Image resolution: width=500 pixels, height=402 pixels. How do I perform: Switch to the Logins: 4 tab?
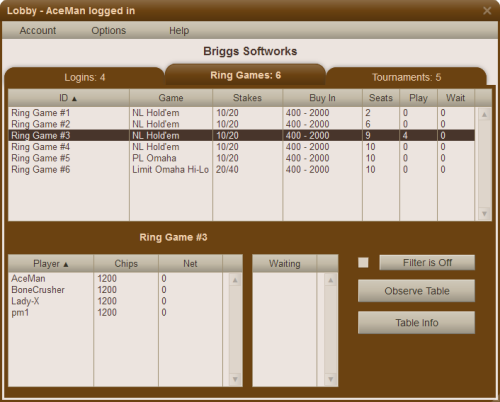pyautogui.click(x=85, y=77)
